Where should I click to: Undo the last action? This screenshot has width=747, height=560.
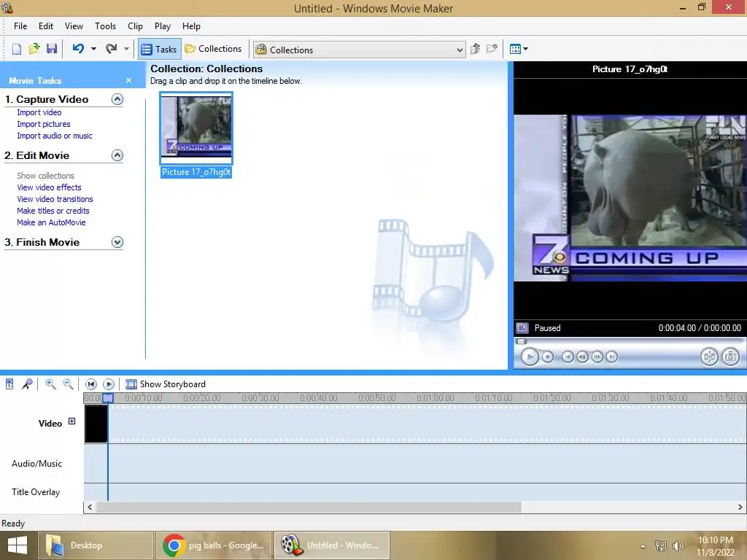click(x=79, y=49)
